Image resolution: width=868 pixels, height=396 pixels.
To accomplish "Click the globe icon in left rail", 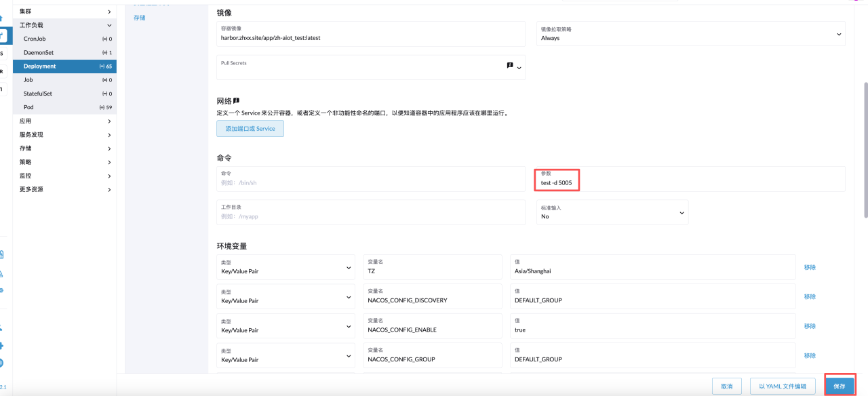I will point(1,363).
